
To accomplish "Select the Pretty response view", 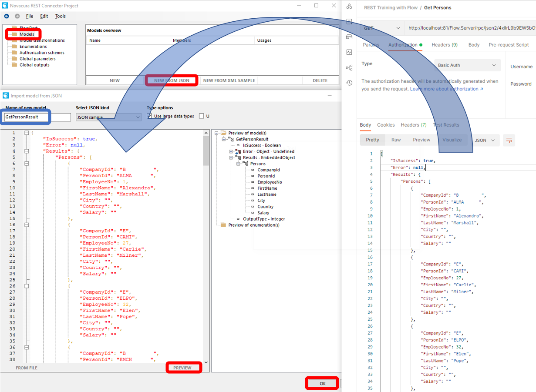I will (x=372, y=140).
